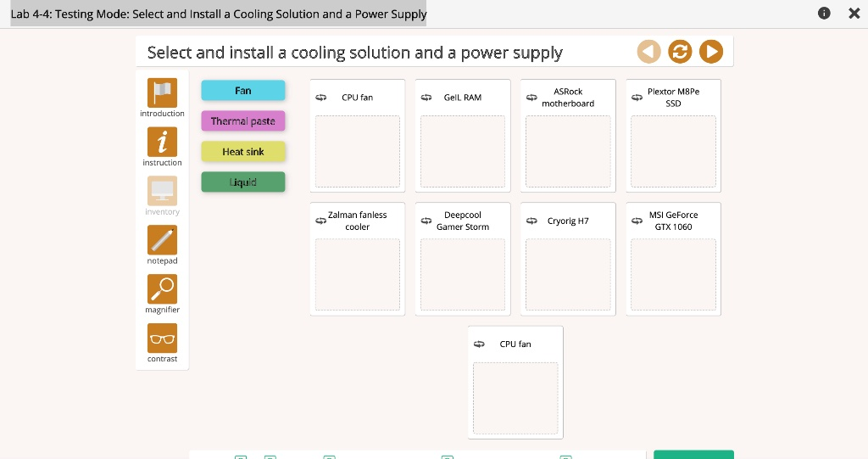
Task: Open the introduction flag icon
Action: 162,92
